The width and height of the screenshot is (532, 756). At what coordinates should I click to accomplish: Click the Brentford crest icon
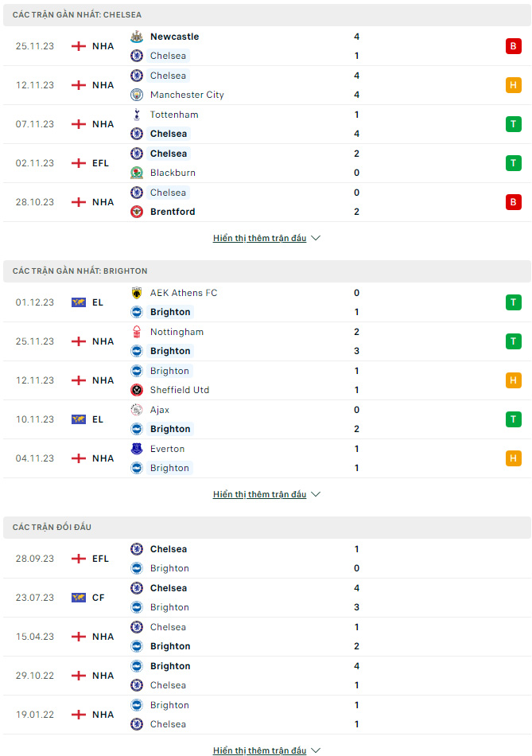(x=137, y=212)
